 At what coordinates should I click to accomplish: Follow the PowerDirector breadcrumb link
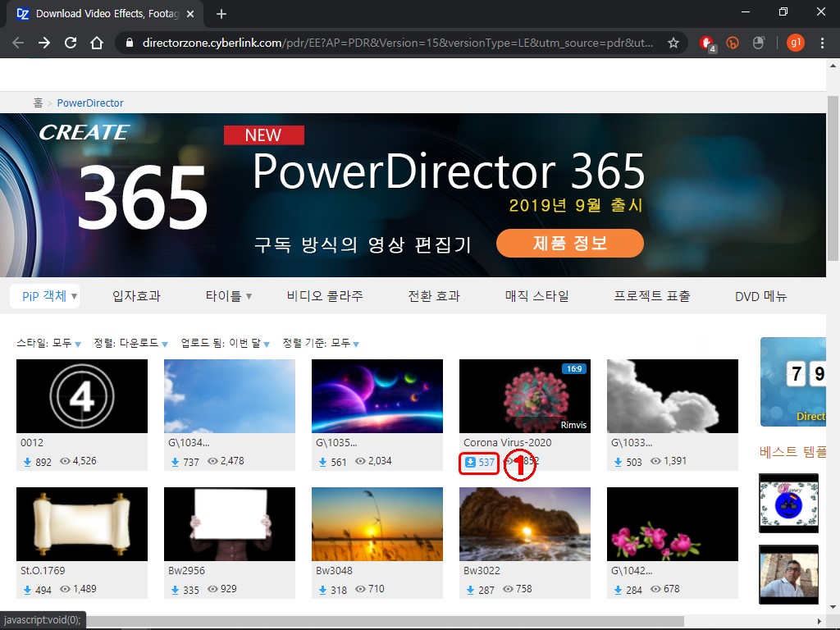point(90,103)
